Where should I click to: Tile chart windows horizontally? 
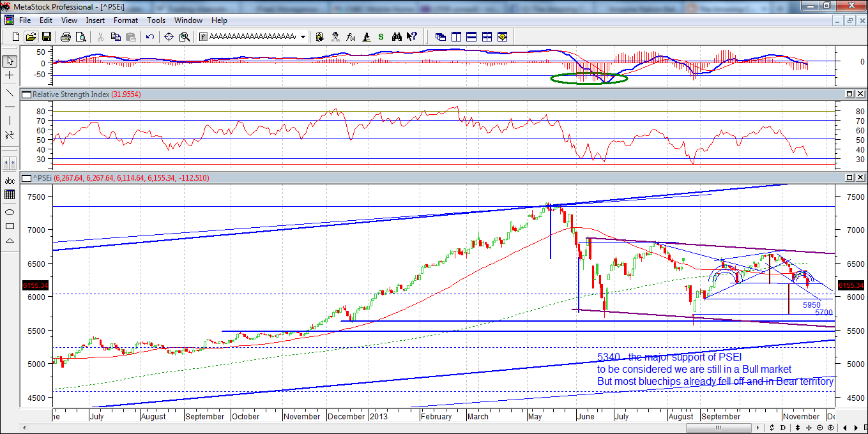pyautogui.click(x=471, y=36)
